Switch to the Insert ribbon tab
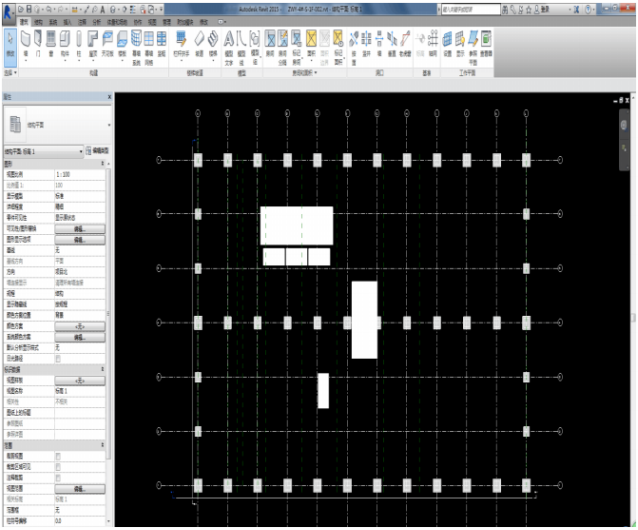 65,19
